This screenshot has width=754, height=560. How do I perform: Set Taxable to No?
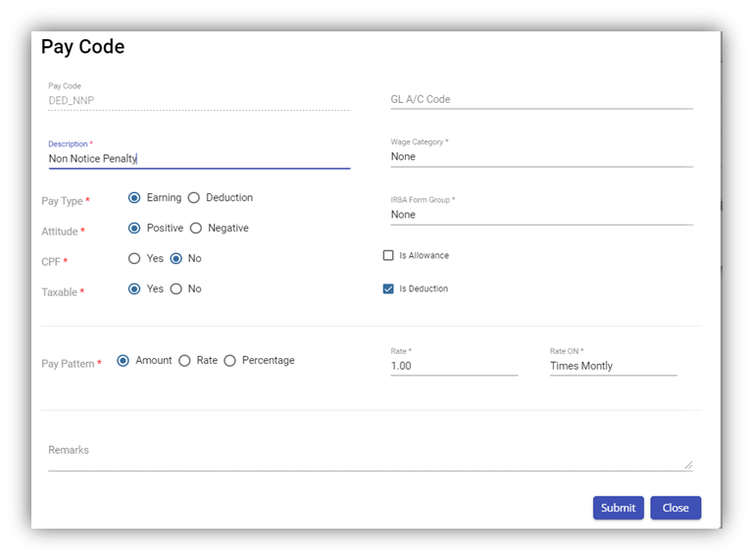(x=176, y=289)
